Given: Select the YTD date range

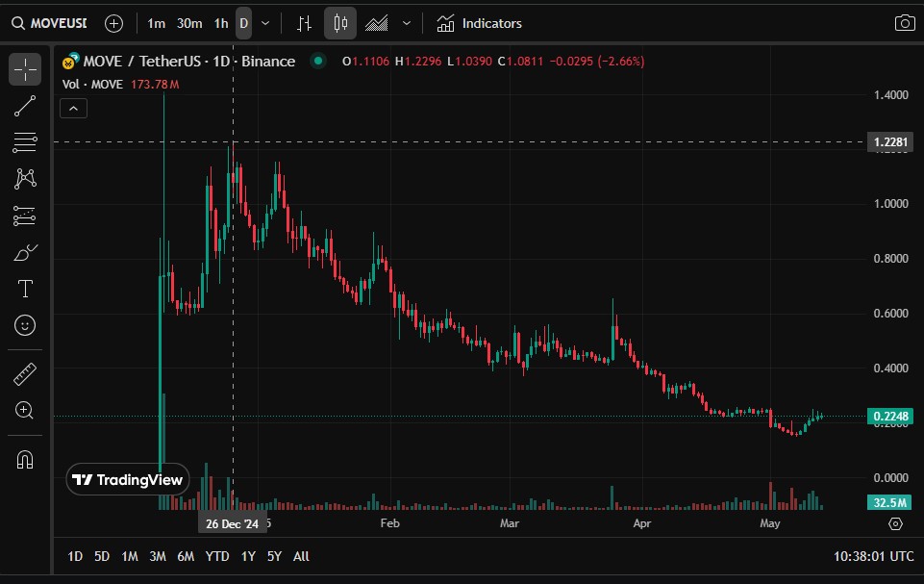Looking at the screenshot, I should (217, 556).
